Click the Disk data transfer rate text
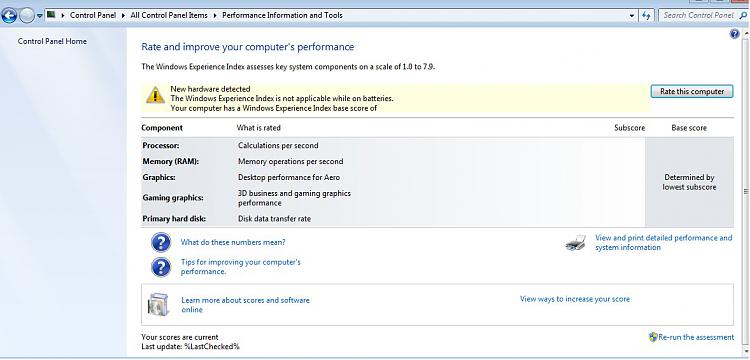 [x=274, y=219]
